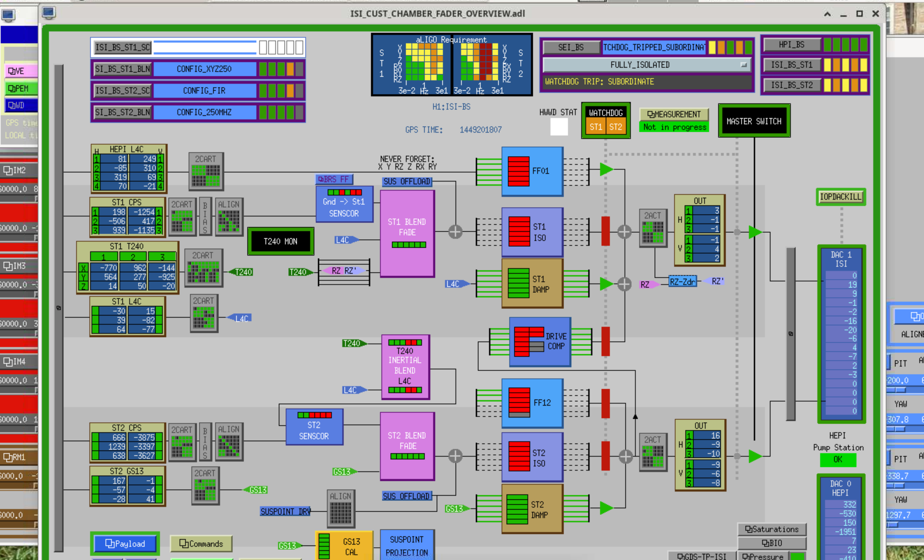Toggle the MASTER SWITCH
The height and width of the screenshot is (560, 924).
click(x=754, y=121)
